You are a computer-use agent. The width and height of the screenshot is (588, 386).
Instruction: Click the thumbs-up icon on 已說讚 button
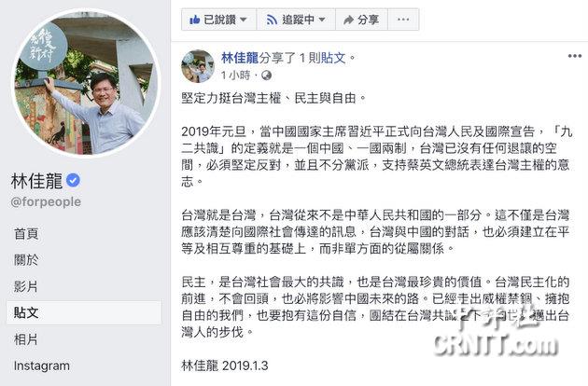(195, 20)
